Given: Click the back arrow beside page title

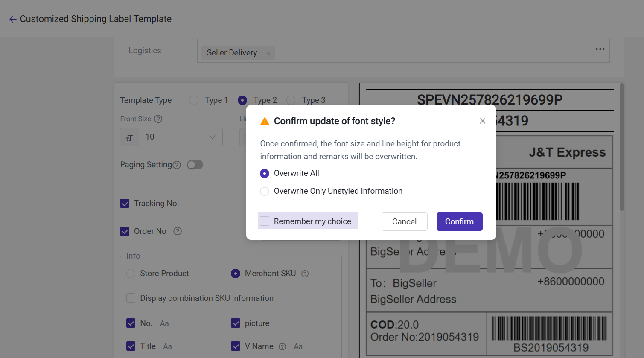Looking at the screenshot, I should [13, 19].
